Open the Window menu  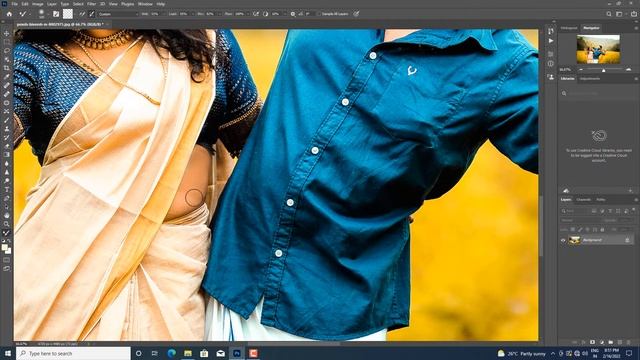click(145, 4)
